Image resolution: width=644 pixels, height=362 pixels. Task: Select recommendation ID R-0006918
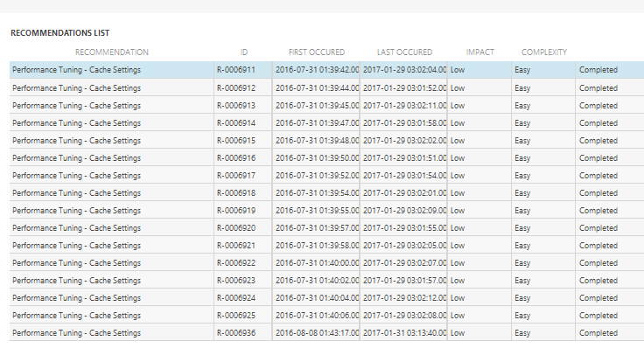(x=236, y=193)
